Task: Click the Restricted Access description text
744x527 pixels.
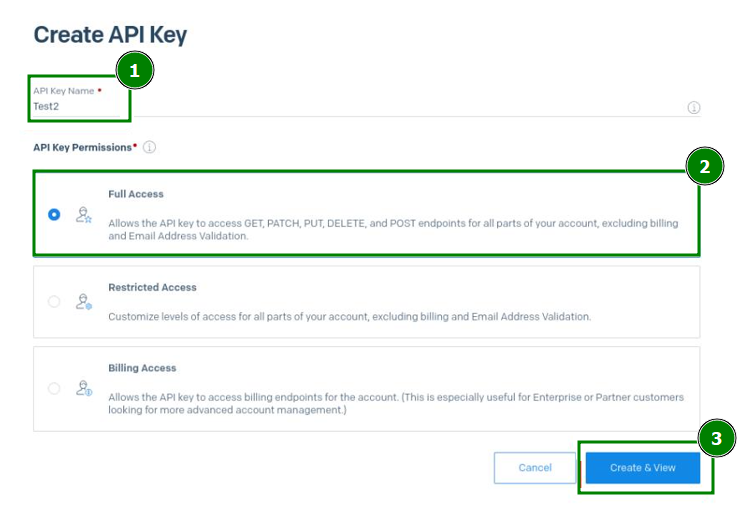Action: pos(349,316)
